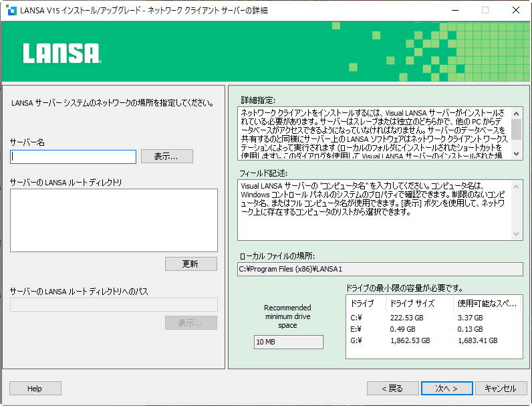The image size is (532, 406).
Task: Click the Recommended minimum drive space label
Action: (x=287, y=316)
